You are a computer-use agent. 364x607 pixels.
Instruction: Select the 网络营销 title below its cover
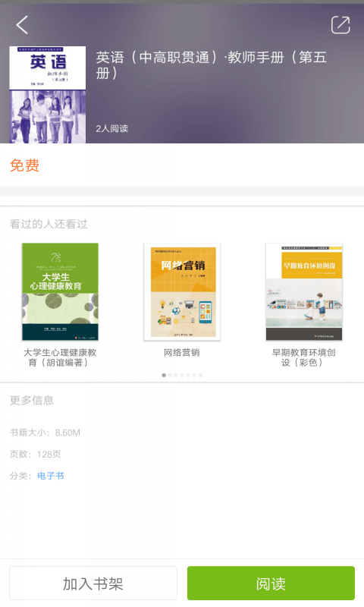click(x=182, y=353)
